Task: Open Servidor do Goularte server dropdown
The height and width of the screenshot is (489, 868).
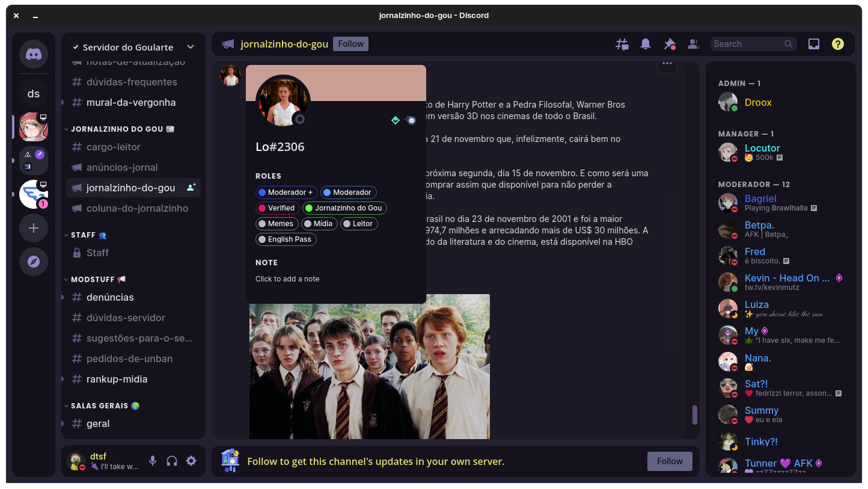Action: click(191, 46)
